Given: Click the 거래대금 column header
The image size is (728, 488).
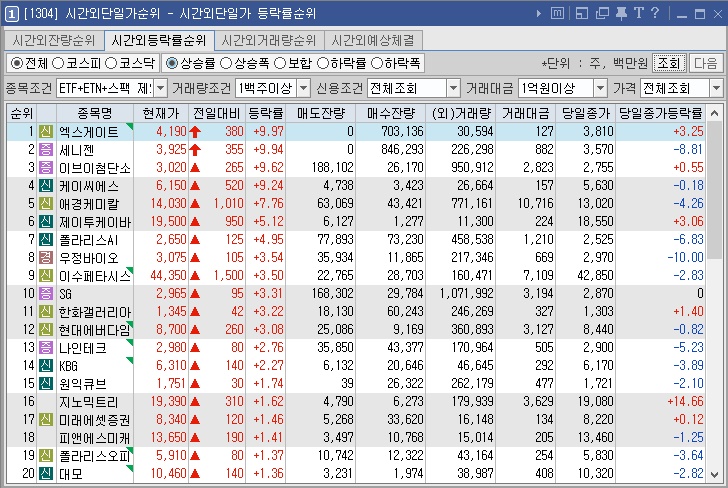Looking at the screenshot, I should click(x=526, y=113).
